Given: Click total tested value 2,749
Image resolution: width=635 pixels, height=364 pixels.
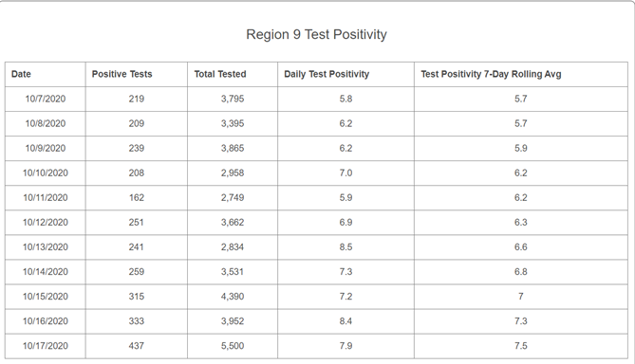Looking at the screenshot, I should click(233, 198).
